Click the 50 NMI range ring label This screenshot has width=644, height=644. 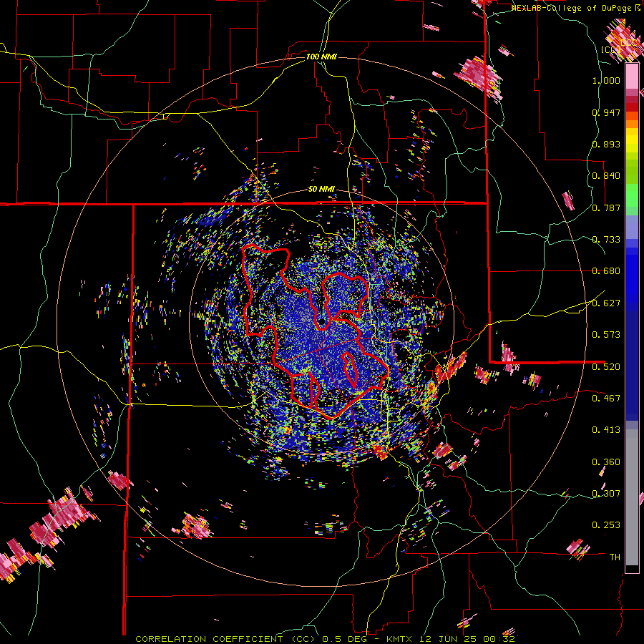pyautogui.click(x=321, y=190)
